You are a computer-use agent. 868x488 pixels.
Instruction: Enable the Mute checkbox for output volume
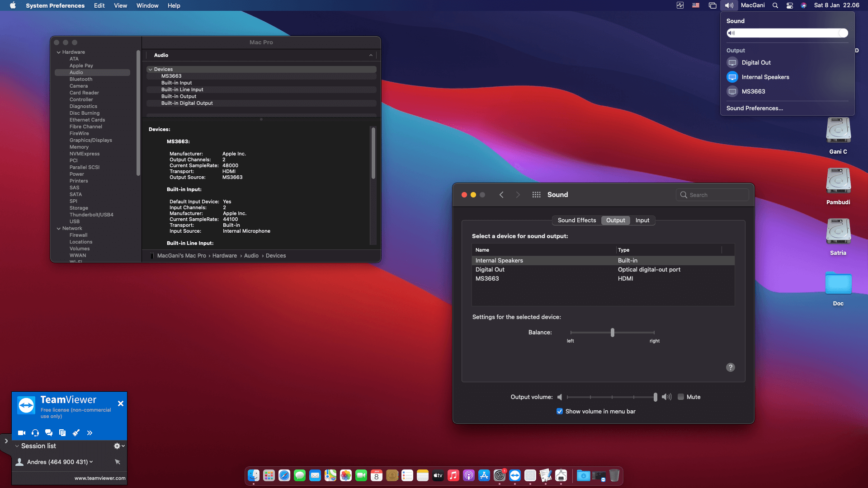[x=680, y=397]
